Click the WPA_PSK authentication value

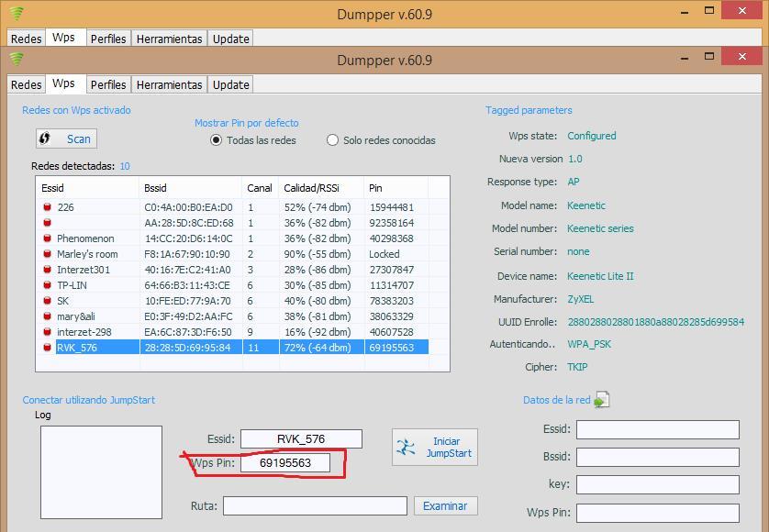point(589,344)
